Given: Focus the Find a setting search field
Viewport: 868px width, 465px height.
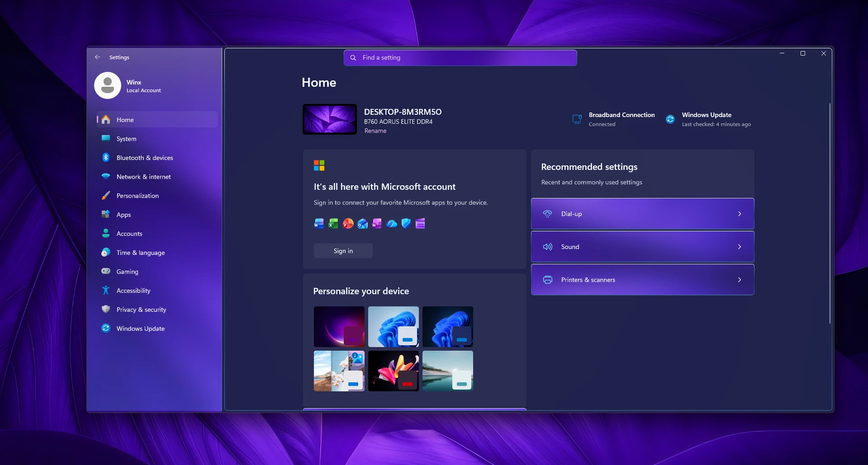Looking at the screenshot, I should click(x=460, y=58).
